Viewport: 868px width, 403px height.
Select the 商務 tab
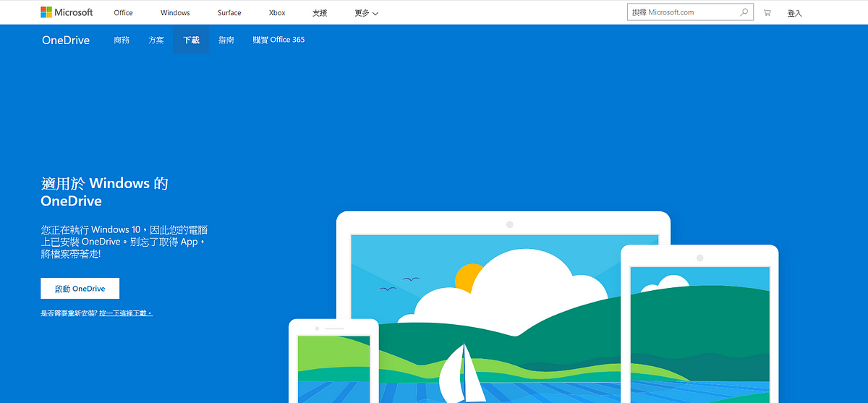point(122,40)
